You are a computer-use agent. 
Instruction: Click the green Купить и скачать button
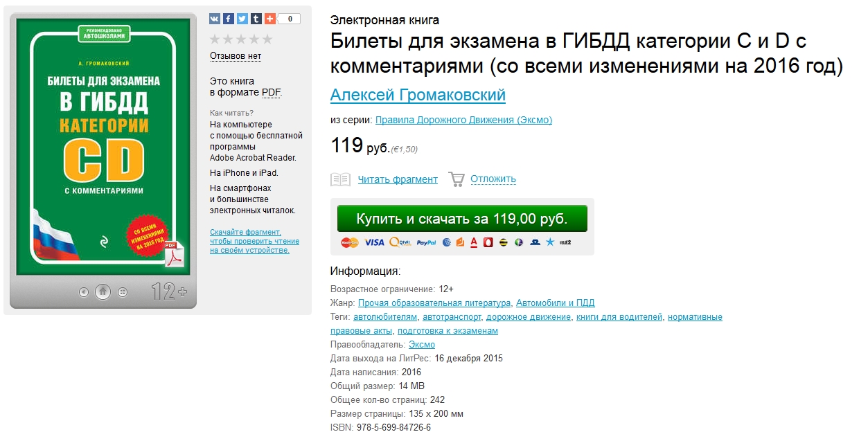click(461, 217)
